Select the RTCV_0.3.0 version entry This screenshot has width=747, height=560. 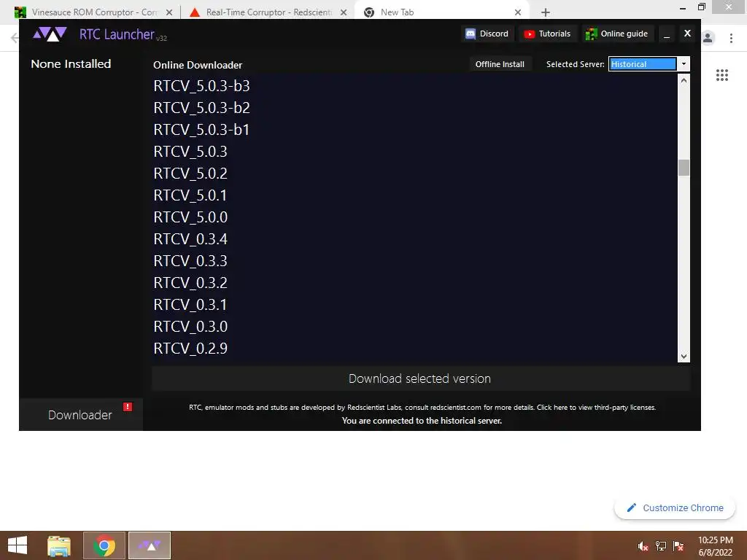coord(190,327)
